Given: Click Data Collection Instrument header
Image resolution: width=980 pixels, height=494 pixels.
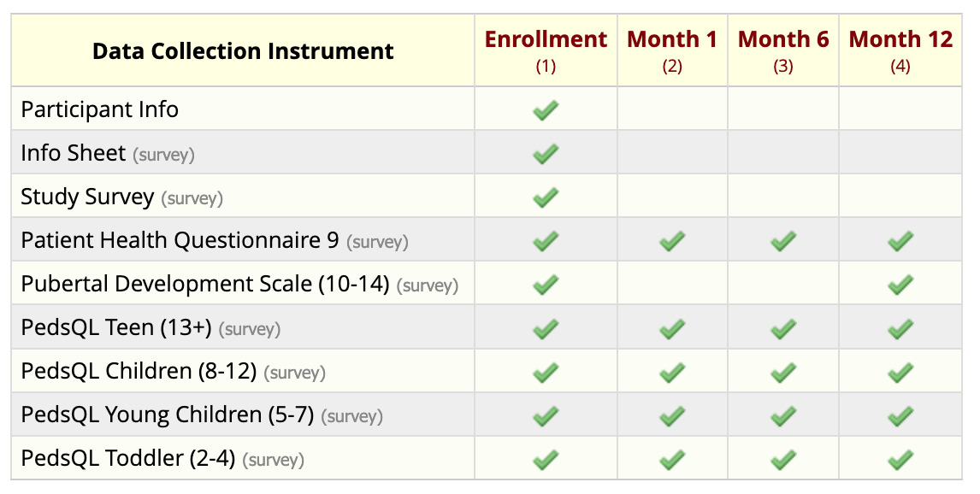Looking at the screenshot, I should click(243, 50).
